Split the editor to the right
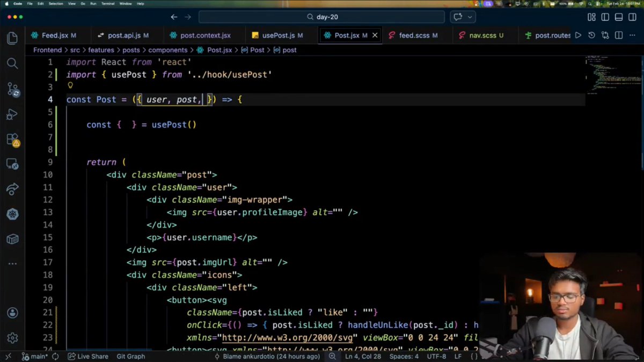The image size is (644, 362). [x=619, y=35]
